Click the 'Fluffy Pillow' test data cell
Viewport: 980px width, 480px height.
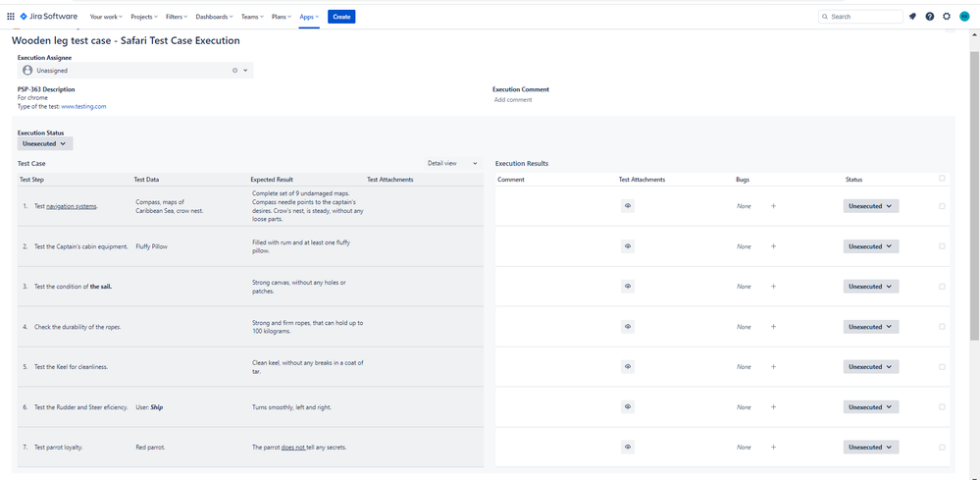151,246
